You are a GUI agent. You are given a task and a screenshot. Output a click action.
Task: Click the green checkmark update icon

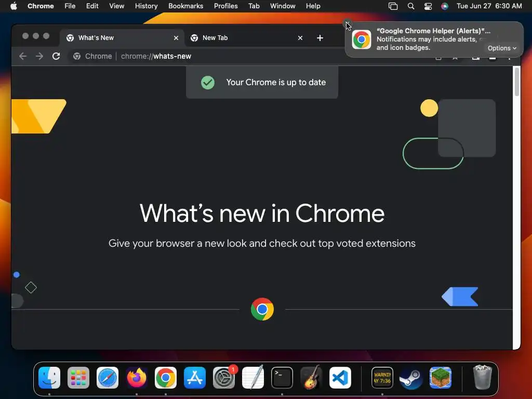tap(208, 83)
